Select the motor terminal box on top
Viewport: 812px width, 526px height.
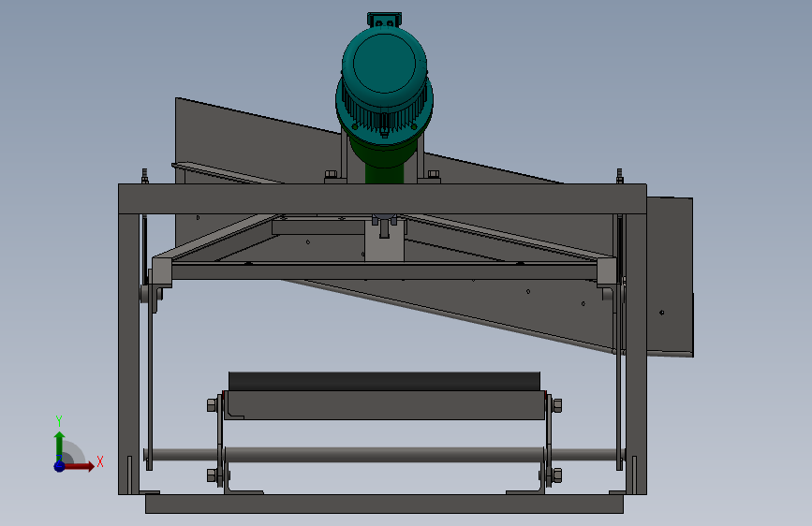(x=384, y=20)
